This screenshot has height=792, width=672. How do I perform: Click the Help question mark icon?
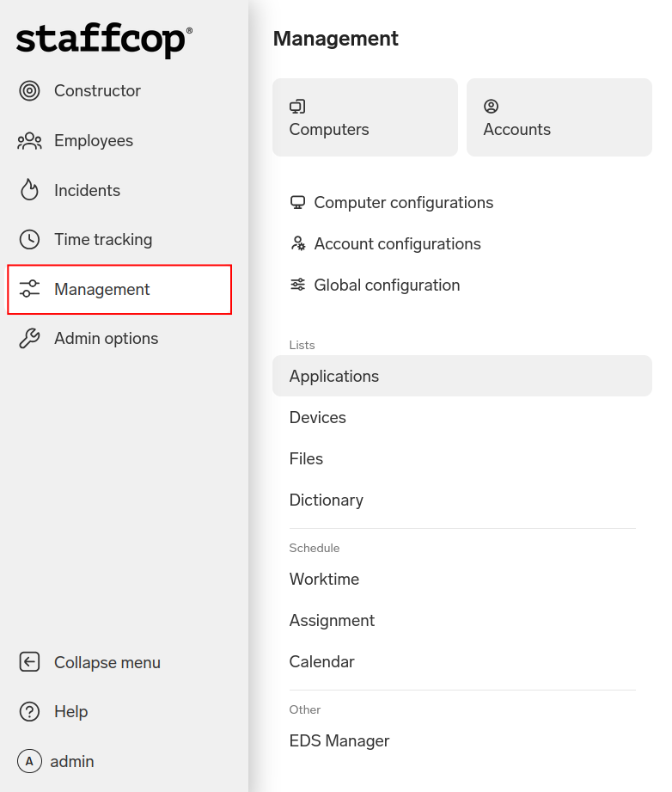tap(29, 712)
